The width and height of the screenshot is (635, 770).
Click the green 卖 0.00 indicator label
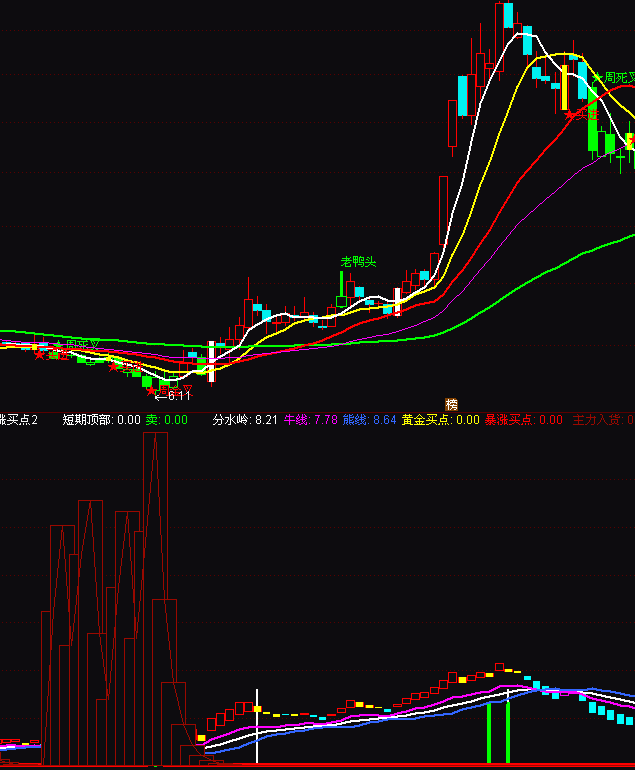pyautogui.click(x=167, y=420)
